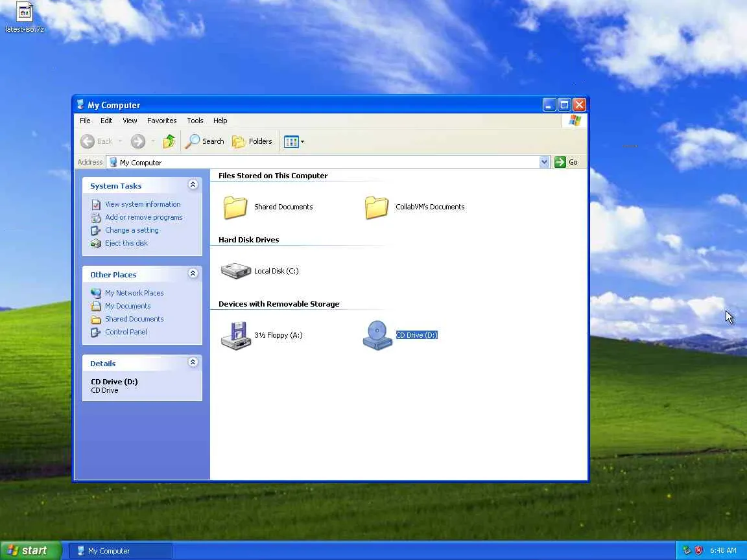Image resolution: width=747 pixels, height=560 pixels.
Task: Open the Forward history dropdown arrow
Action: (153, 141)
